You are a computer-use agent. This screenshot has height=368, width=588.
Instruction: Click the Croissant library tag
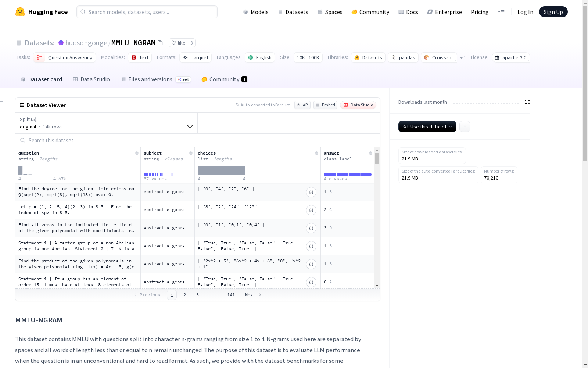click(439, 57)
